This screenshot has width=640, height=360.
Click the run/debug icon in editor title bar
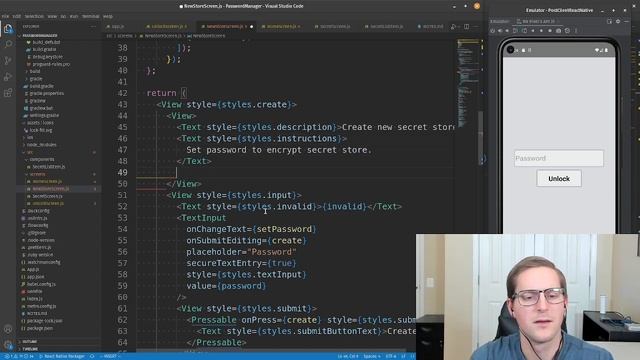453,27
